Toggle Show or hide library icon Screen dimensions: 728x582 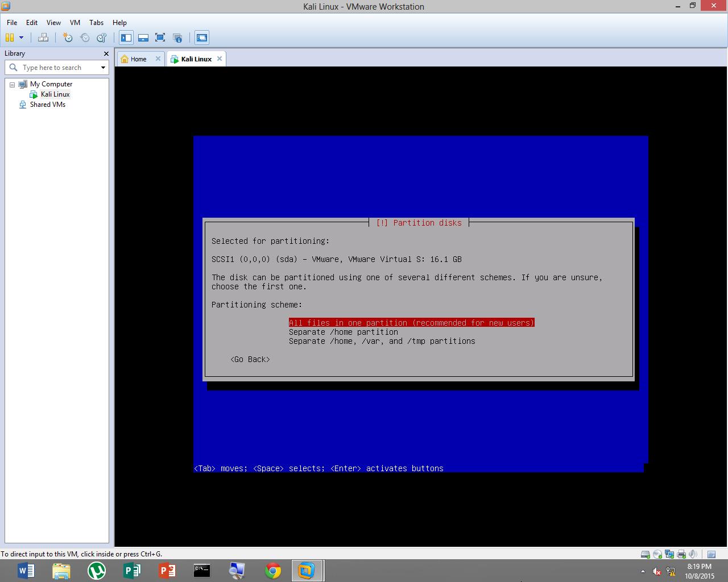point(126,38)
